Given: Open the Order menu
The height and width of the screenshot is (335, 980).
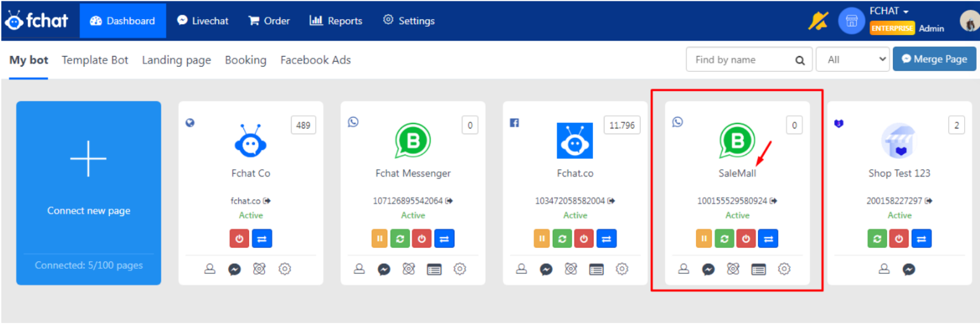Looking at the screenshot, I should 269,20.
